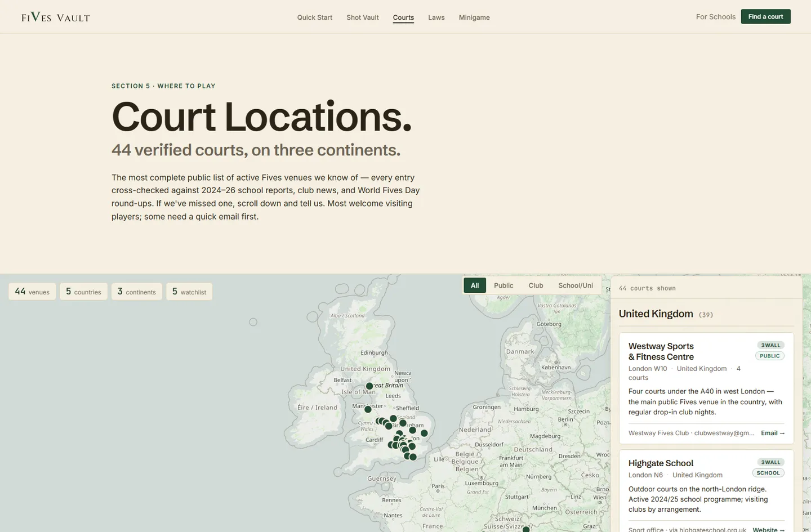Click the Berlin label on the map
This screenshot has width=811, height=532.
tap(565, 419)
